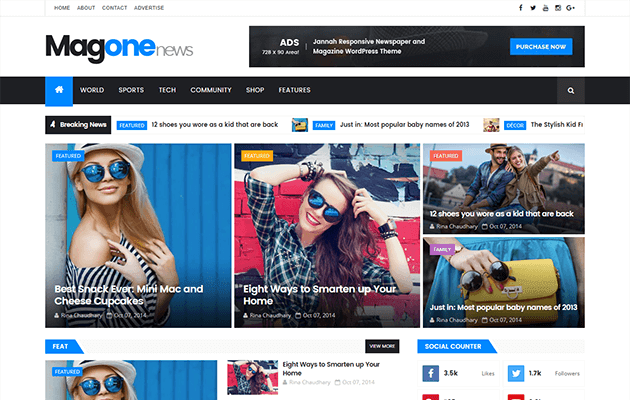Open ticker headline about popular baby names

click(x=405, y=125)
